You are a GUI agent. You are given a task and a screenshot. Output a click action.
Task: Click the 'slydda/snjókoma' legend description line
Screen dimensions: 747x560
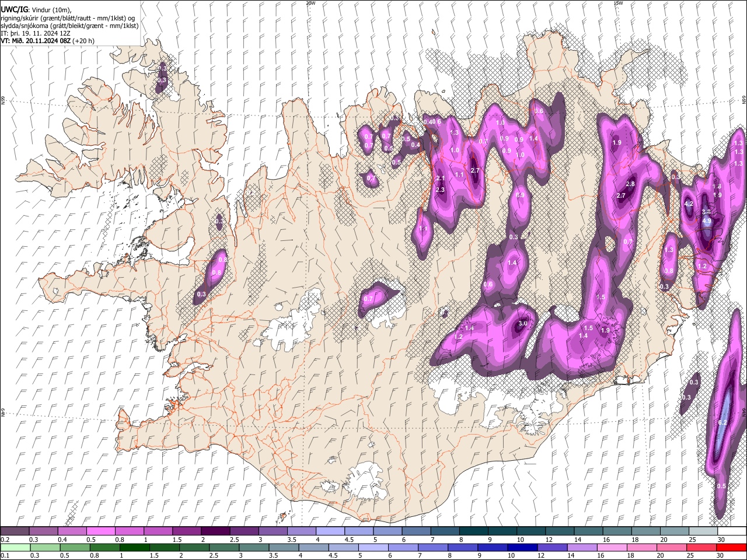[69, 26]
